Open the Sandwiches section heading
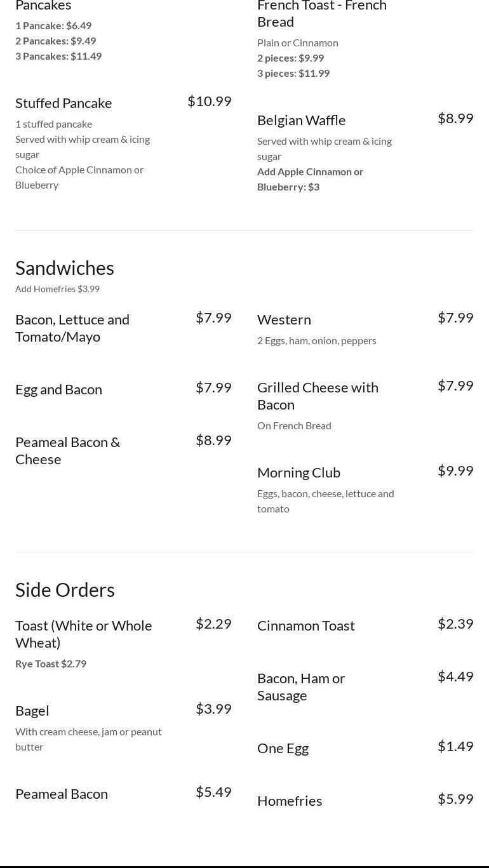 (65, 268)
